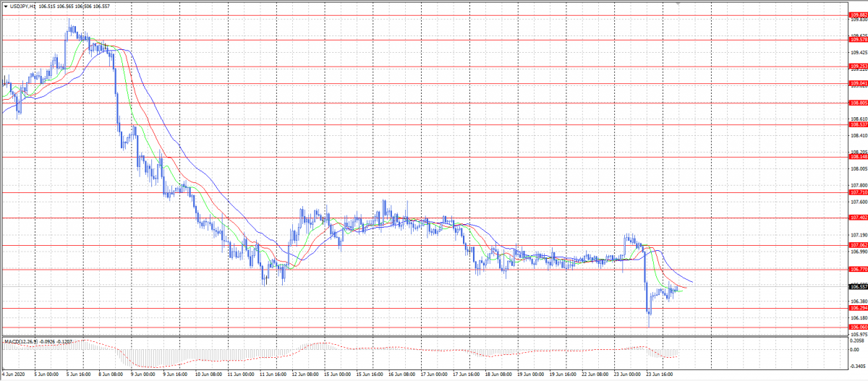868x381 pixels.
Task: Click the 107.402 red price level label
Action: point(858,218)
